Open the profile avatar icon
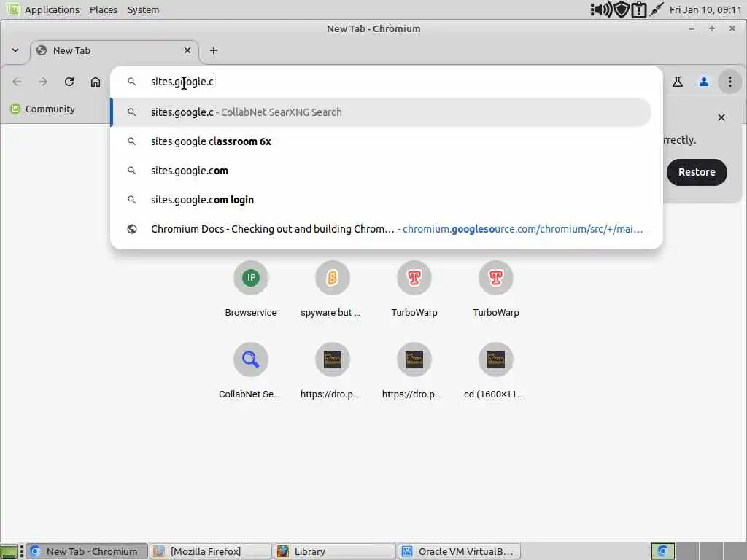Screen dimensions: 747x560 click(704, 82)
